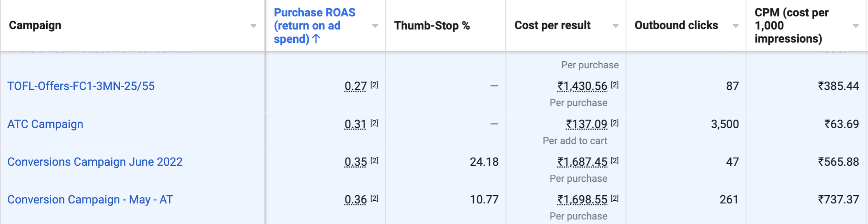Click the 0.31 ROAS value for ATC Campaign
This screenshot has width=868, height=224.
coord(355,124)
